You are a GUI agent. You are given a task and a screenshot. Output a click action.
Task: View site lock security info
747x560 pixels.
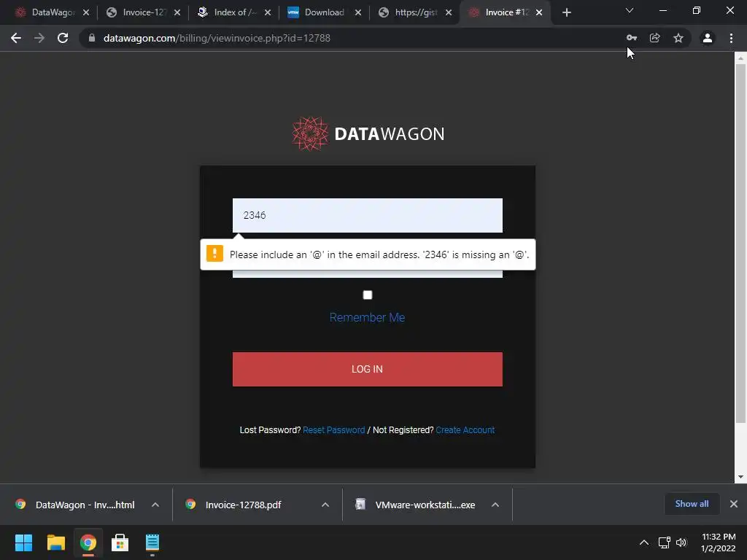pos(92,38)
